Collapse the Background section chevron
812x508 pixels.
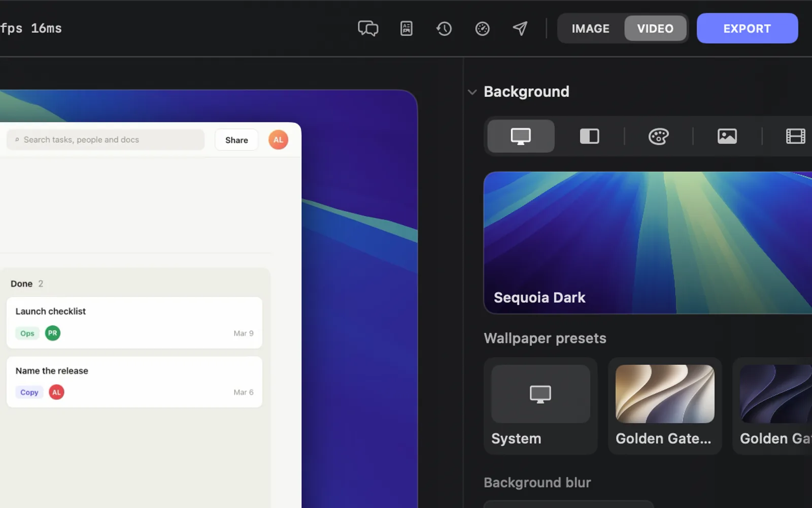coord(472,92)
